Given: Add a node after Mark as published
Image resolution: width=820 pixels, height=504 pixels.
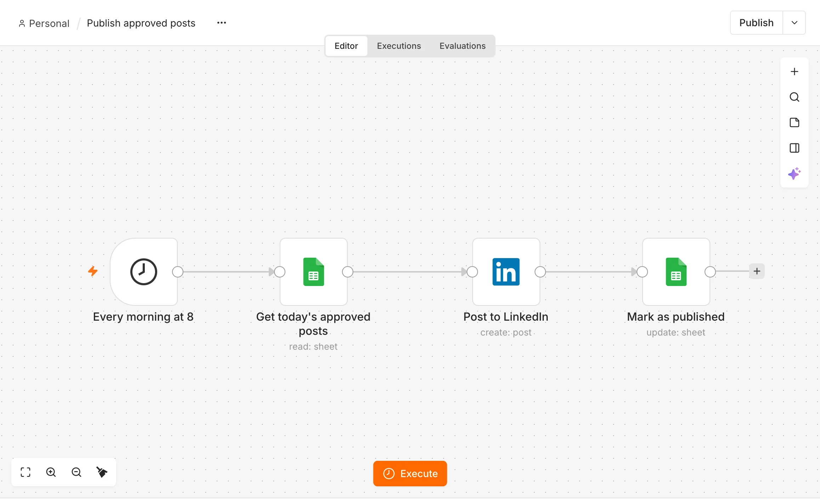Looking at the screenshot, I should coord(757,271).
